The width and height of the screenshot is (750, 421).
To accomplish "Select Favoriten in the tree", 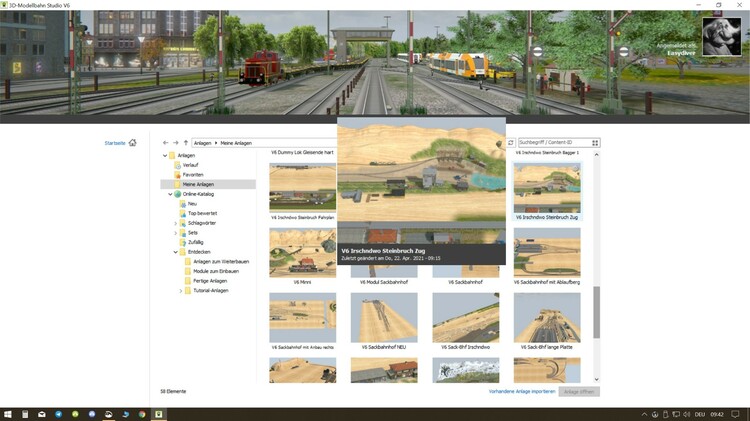I will pos(192,175).
